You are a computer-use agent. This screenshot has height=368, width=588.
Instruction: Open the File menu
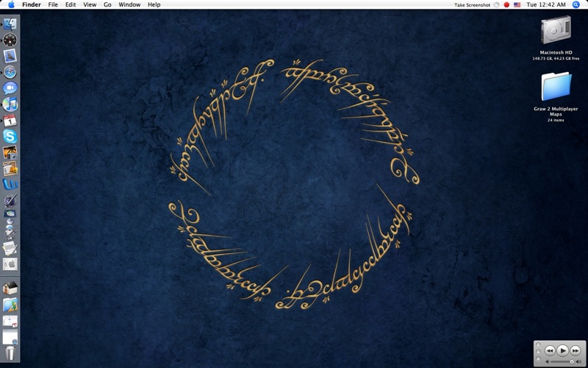[53, 4]
